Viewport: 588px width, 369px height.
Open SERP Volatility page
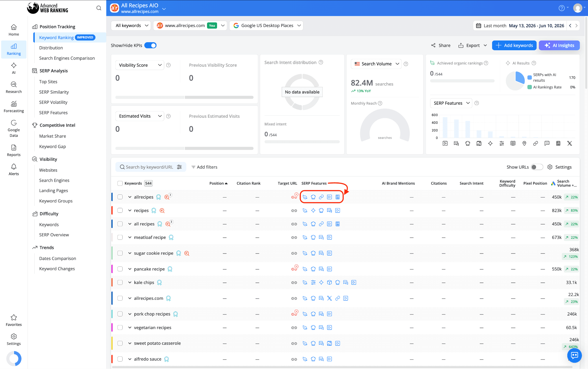tap(53, 102)
